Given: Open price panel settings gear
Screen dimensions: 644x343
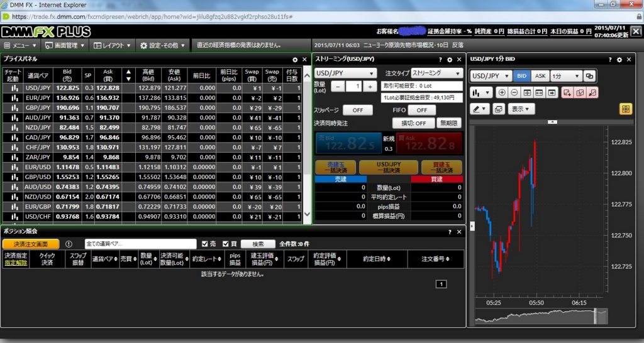Looking at the screenshot, I should [x=295, y=60].
